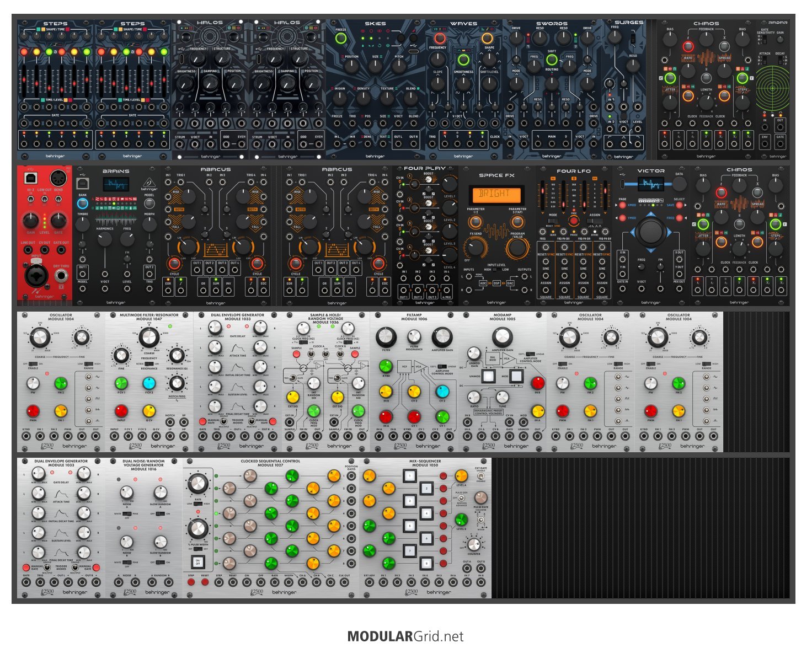
Task: Click the GAIN knob on the red module
Action: (x=31, y=221)
